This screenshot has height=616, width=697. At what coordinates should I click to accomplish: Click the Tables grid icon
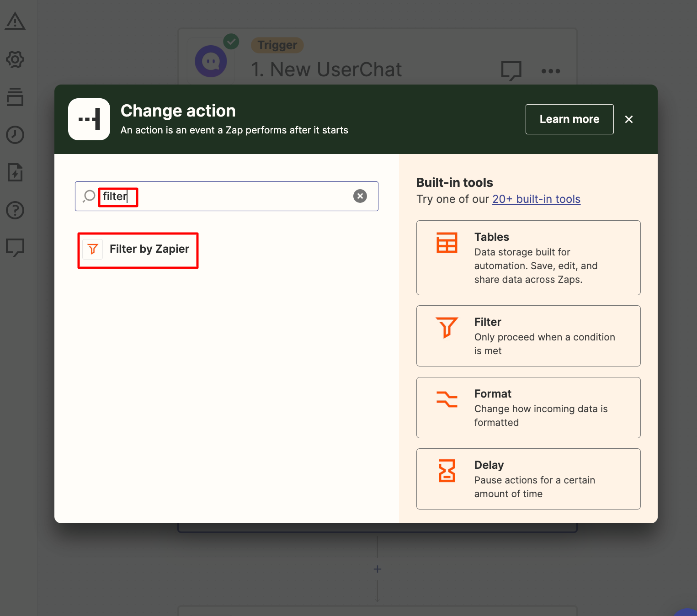(447, 243)
